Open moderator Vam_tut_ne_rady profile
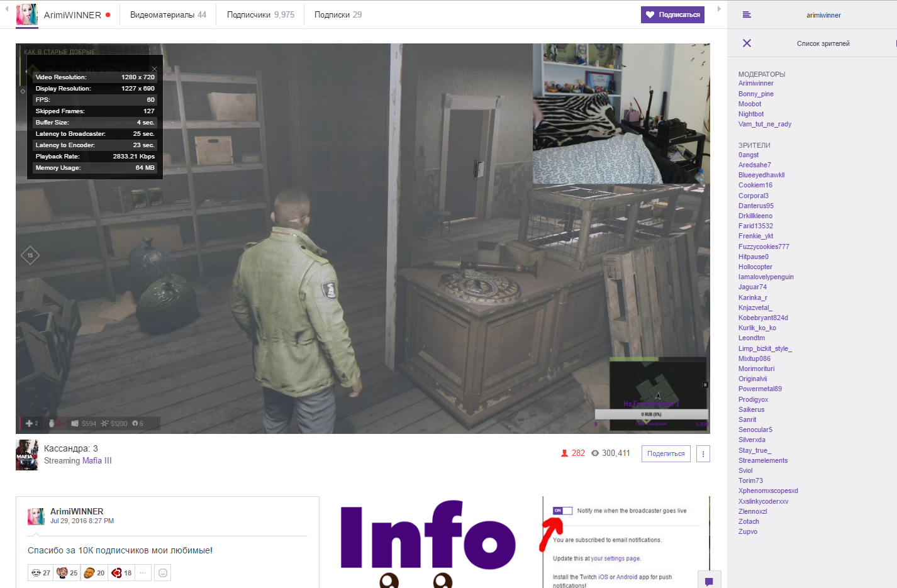The height and width of the screenshot is (588, 897). 765,124
